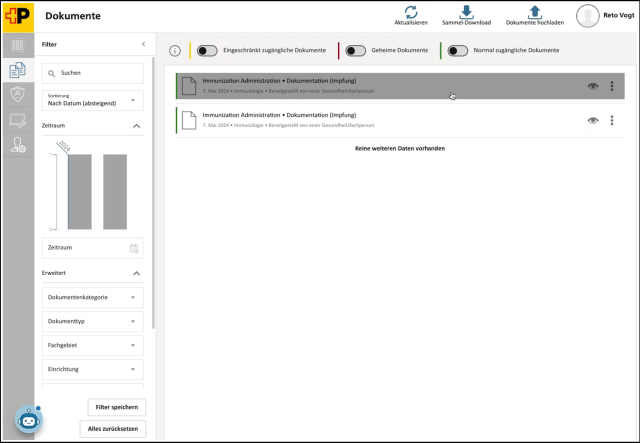Collapse the Filter panel with chevron

point(144,44)
